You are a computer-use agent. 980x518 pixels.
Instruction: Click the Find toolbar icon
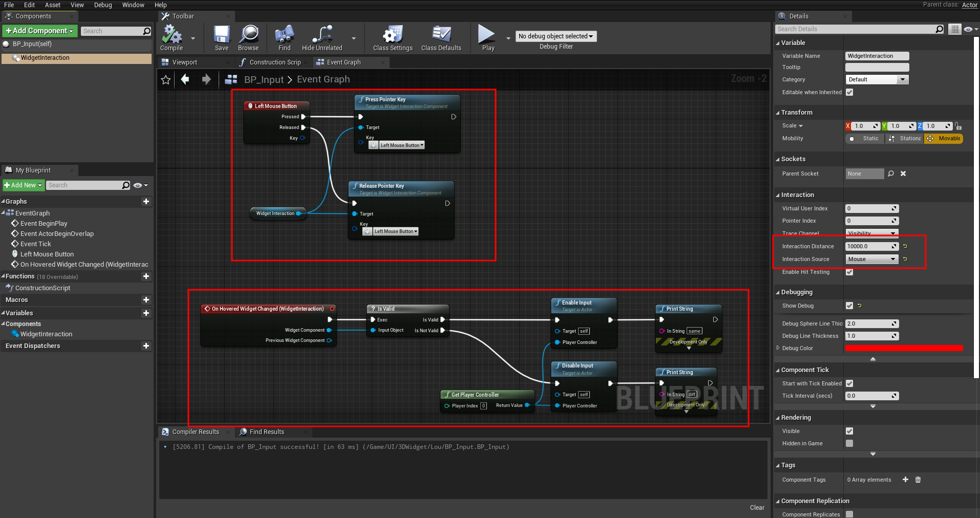[x=284, y=38]
